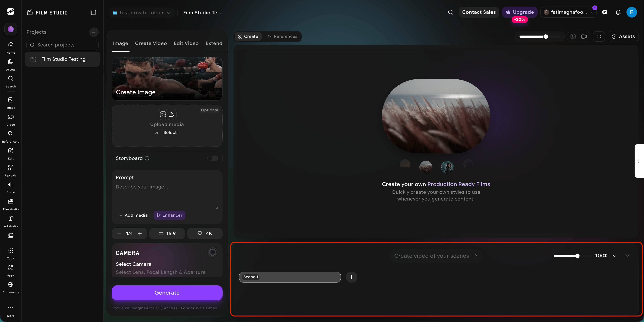Click the F profile avatar

click(632, 12)
